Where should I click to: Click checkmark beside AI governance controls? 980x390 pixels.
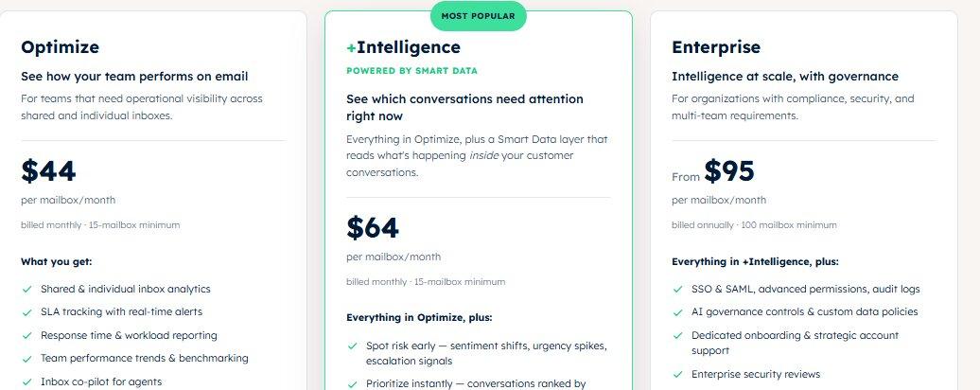[x=677, y=311]
